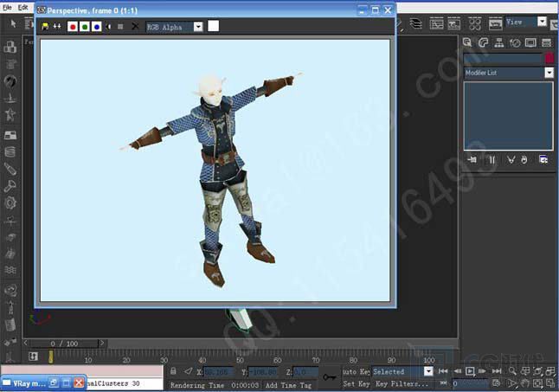Click Configure Modifier Sets icon

click(x=543, y=159)
